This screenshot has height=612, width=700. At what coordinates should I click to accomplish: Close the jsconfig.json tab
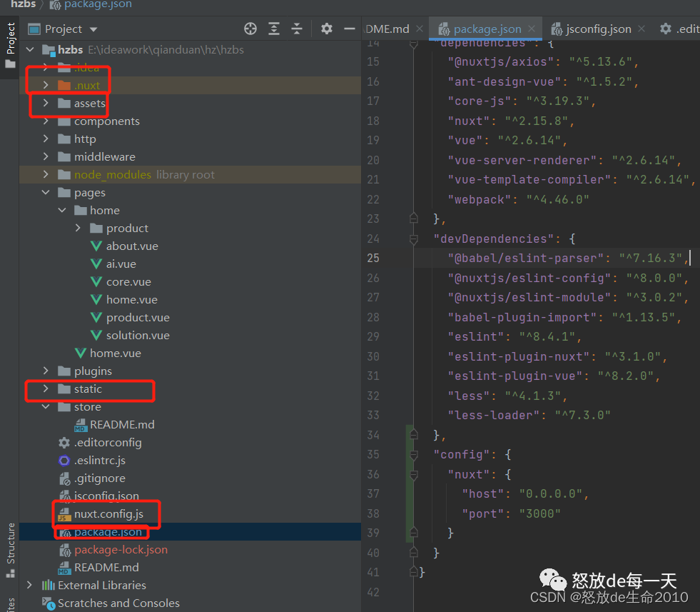(641, 29)
